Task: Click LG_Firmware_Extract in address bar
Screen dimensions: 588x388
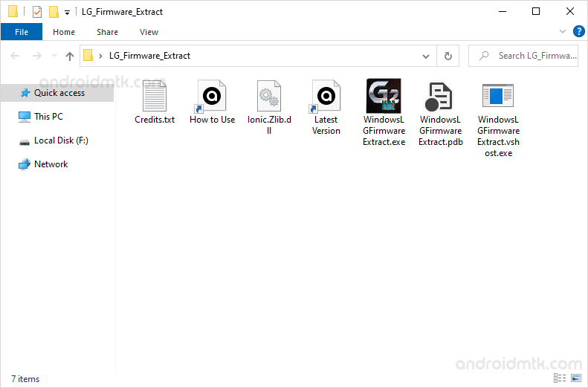Action: click(x=149, y=56)
